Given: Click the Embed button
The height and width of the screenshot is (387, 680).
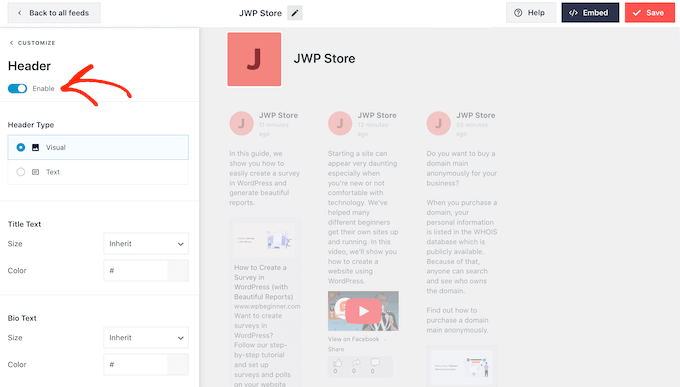Looking at the screenshot, I should pyautogui.click(x=590, y=13).
